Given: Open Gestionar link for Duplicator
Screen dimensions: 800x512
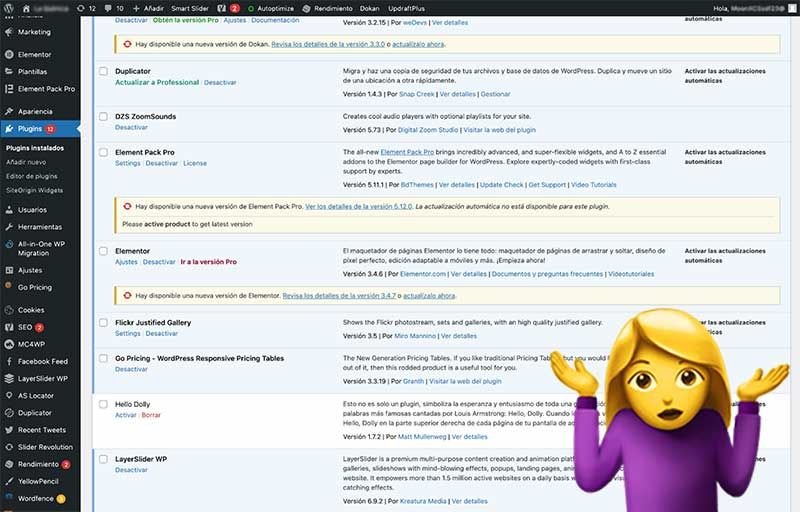Looking at the screenshot, I should coord(495,94).
